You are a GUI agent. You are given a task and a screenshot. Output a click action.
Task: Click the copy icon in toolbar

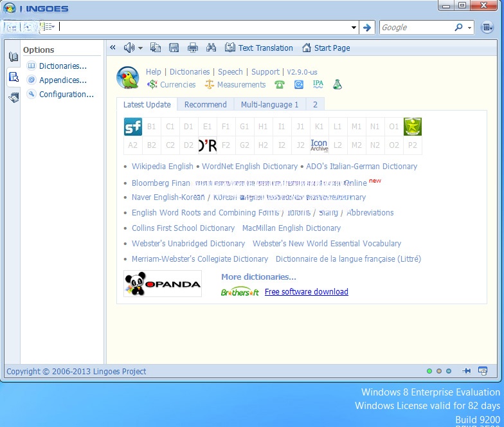pos(156,48)
